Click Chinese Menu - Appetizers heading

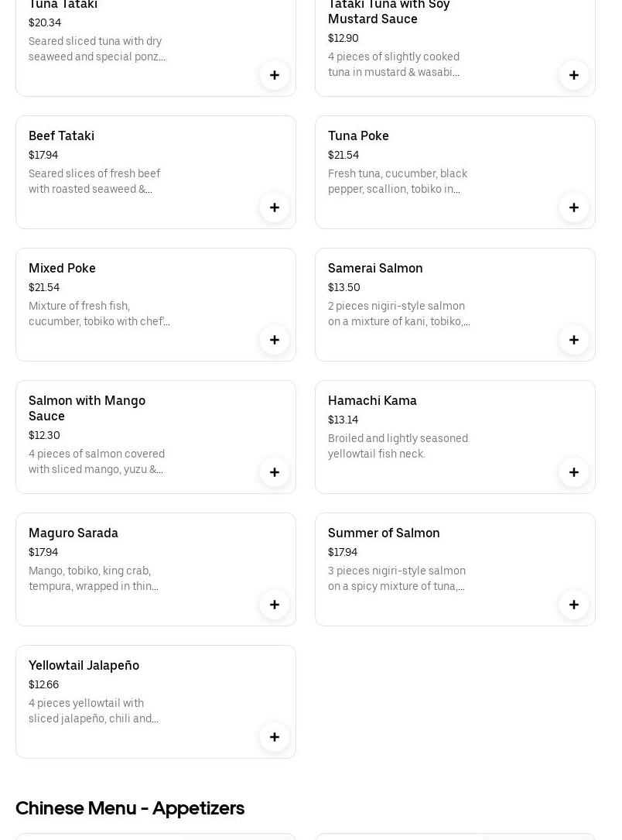[x=130, y=807]
